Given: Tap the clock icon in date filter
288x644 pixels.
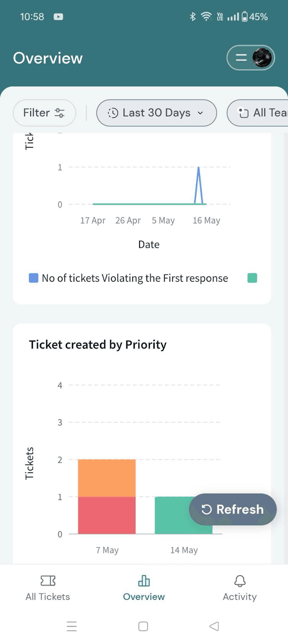Looking at the screenshot, I should pyautogui.click(x=113, y=113).
